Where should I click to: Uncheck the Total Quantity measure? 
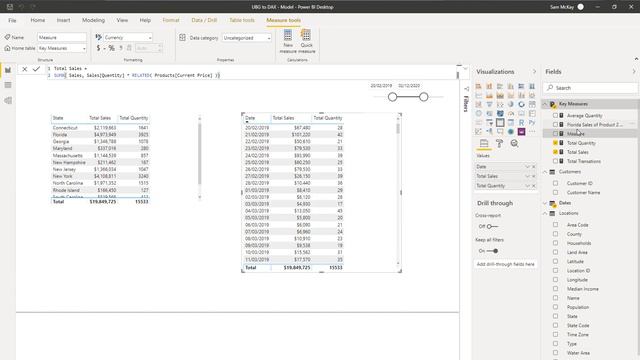pyautogui.click(x=555, y=143)
